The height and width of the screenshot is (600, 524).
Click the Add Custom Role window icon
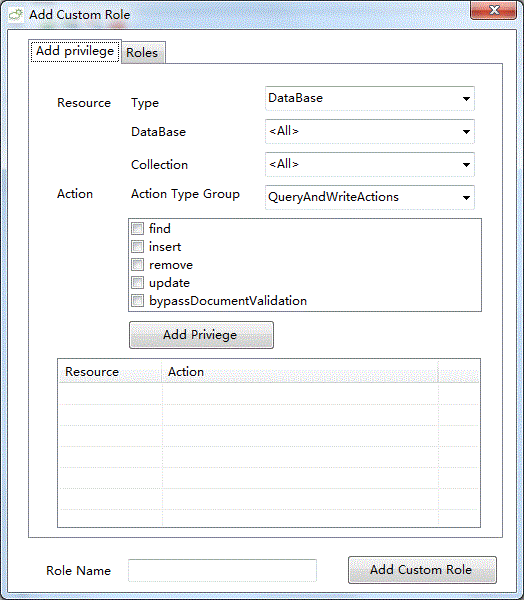[16, 15]
